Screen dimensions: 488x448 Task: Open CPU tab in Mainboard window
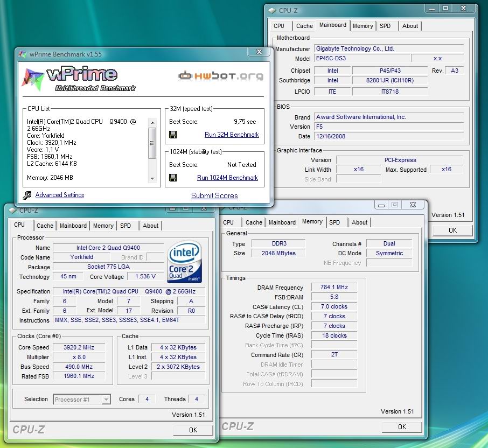click(279, 26)
